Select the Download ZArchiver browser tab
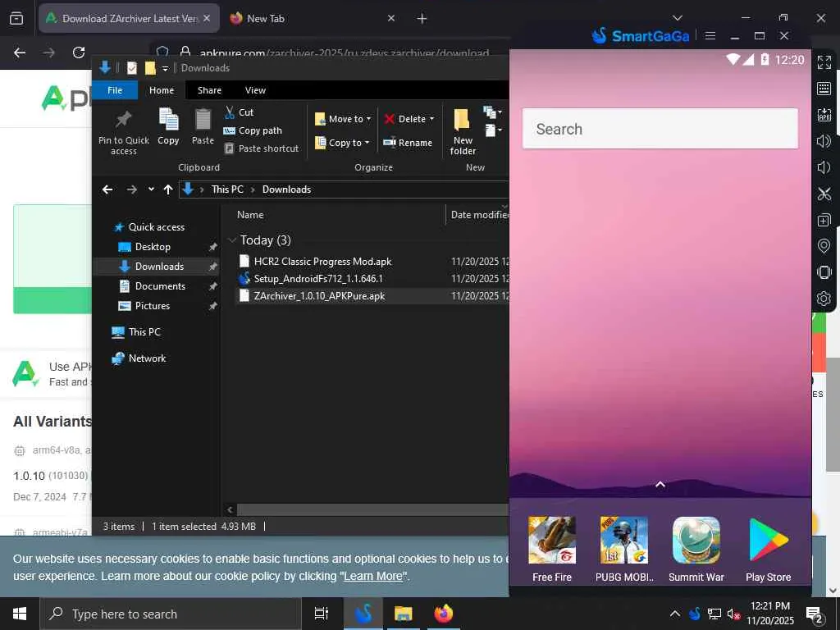Viewport: 840px width, 630px height. (129, 18)
